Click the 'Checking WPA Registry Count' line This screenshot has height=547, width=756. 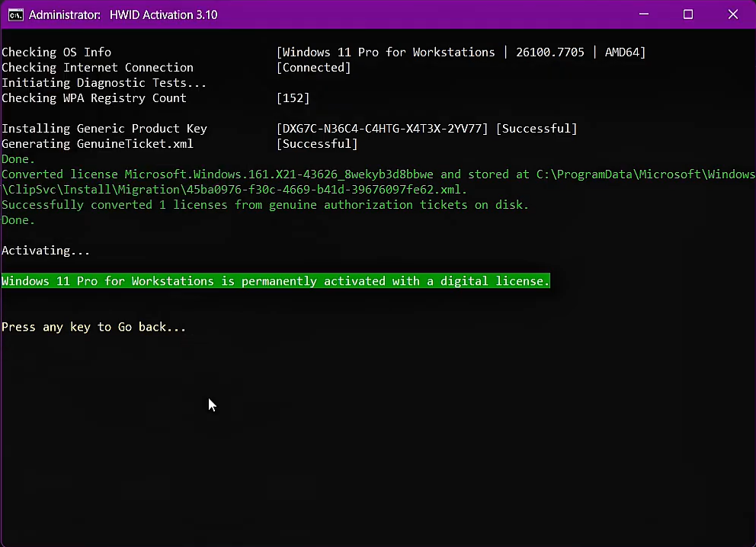[94, 98]
